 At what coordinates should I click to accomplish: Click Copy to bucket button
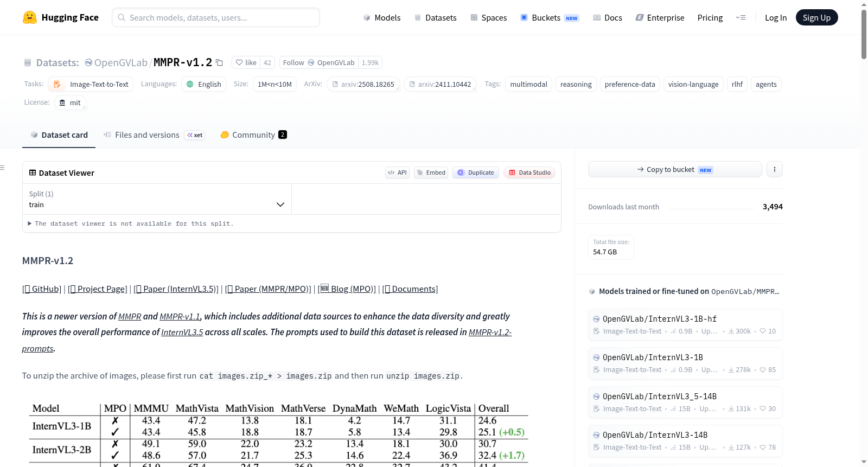(675, 169)
